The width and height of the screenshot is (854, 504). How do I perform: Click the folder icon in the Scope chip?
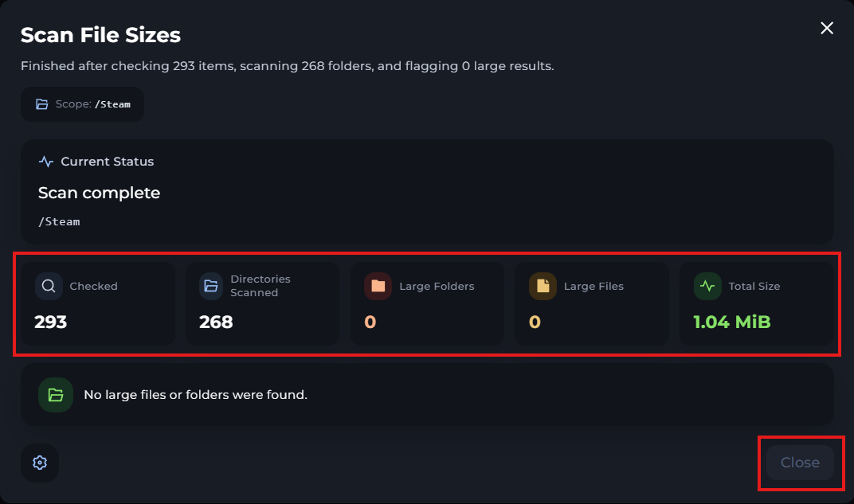42,104
